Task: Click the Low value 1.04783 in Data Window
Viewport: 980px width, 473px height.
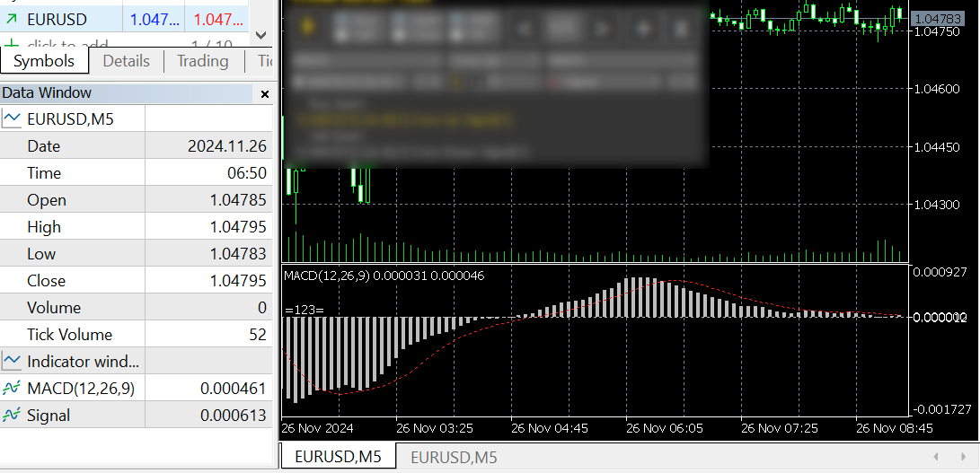Action: [238, 254]
